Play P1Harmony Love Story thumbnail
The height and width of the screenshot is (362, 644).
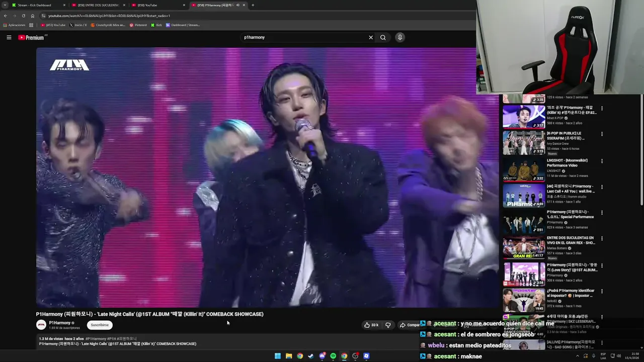(524, 274)
